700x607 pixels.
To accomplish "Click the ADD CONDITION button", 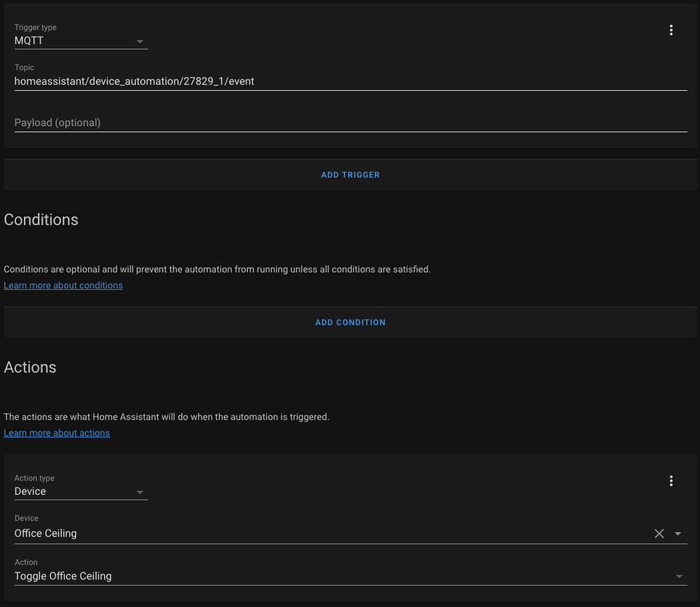I will point(350,322).
